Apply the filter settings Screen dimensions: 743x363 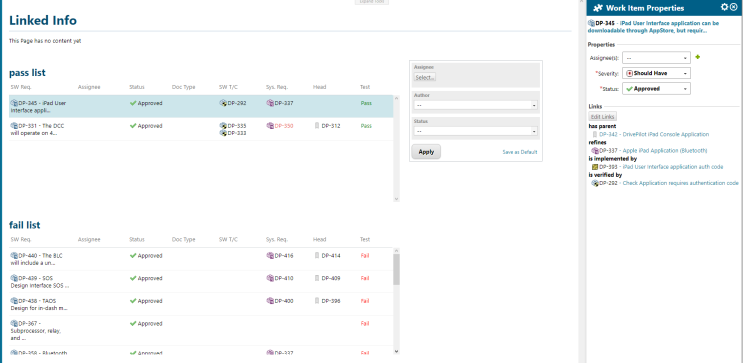pyautogui.click(x=426, y=152)
